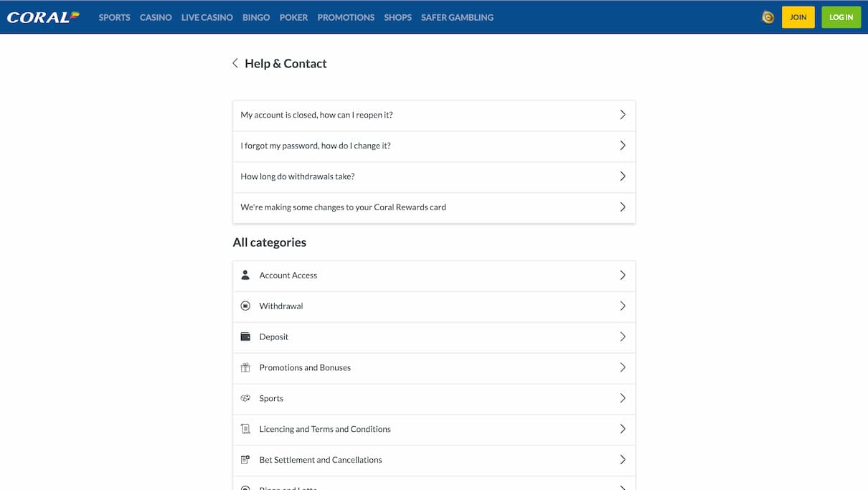Viewport: 868px width, 490px height.
Task: Open the Casino menu item
Action: (x=156, y=17)
